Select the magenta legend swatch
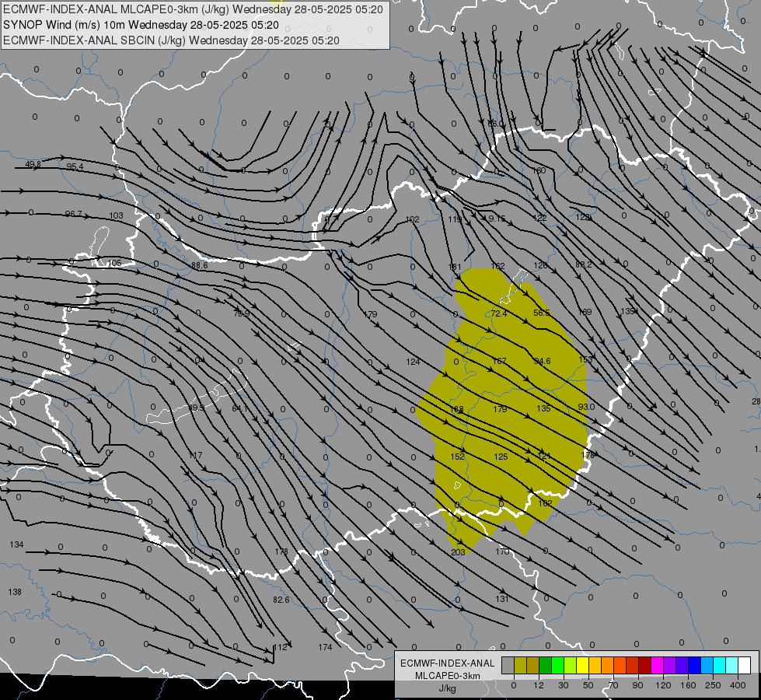This screenshot has height=700, width=761. point(658,666)
